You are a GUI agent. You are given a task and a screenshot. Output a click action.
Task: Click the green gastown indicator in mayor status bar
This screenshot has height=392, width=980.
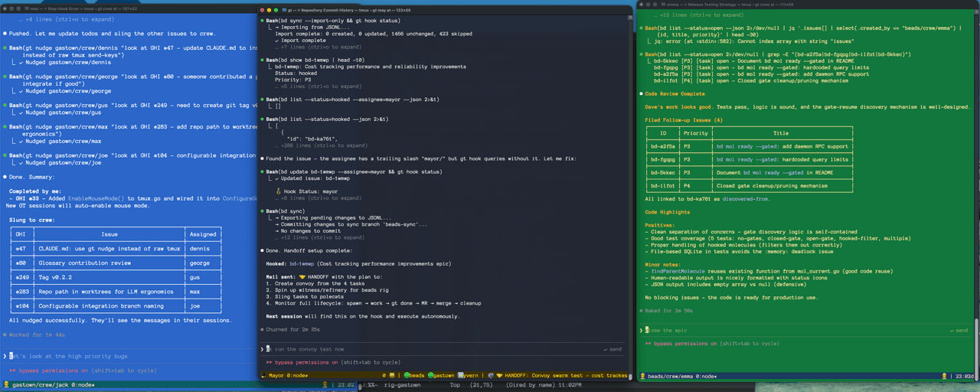pos(440,376)
